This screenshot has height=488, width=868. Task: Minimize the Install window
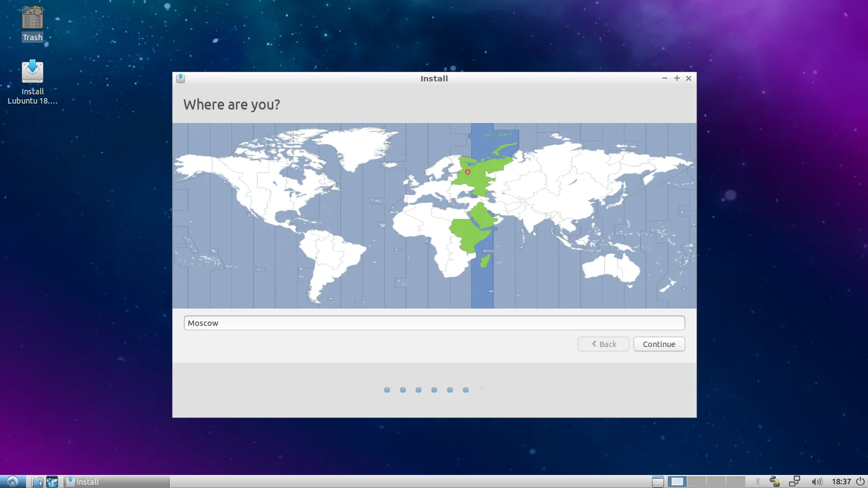click(x=665, y=79)
